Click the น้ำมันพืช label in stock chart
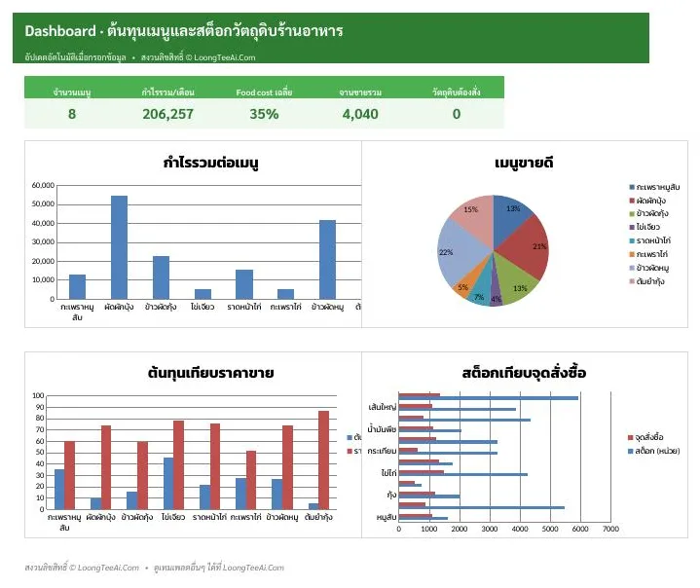 click(382, 429)
